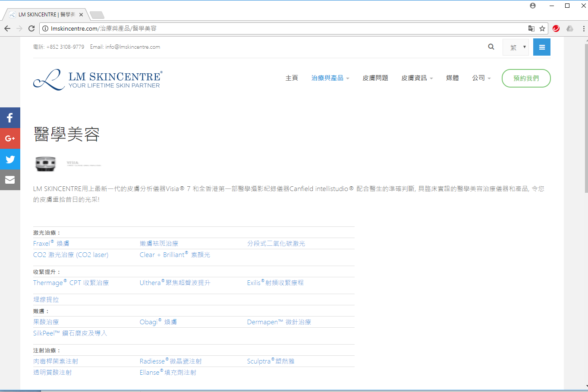
Task: Click the Visia device thumbnail image
Action: [x=46, y=164]
